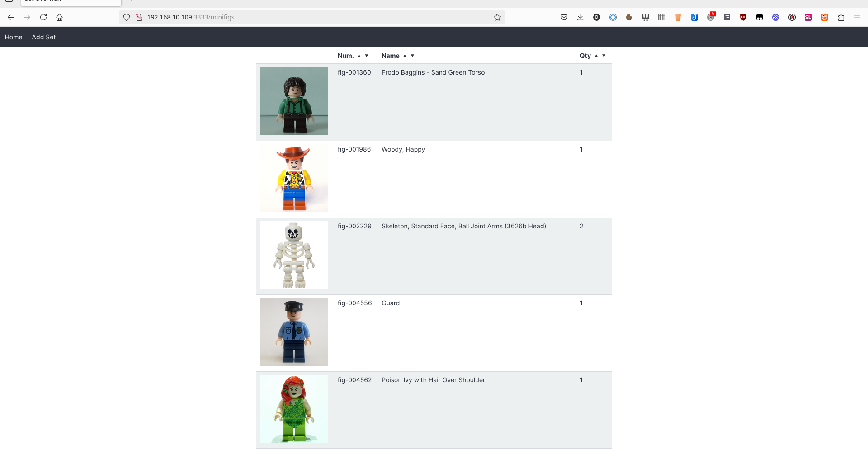Open the browser downloads panel
The height and width of the screenshot is (464, 868).
click(580, 17)
